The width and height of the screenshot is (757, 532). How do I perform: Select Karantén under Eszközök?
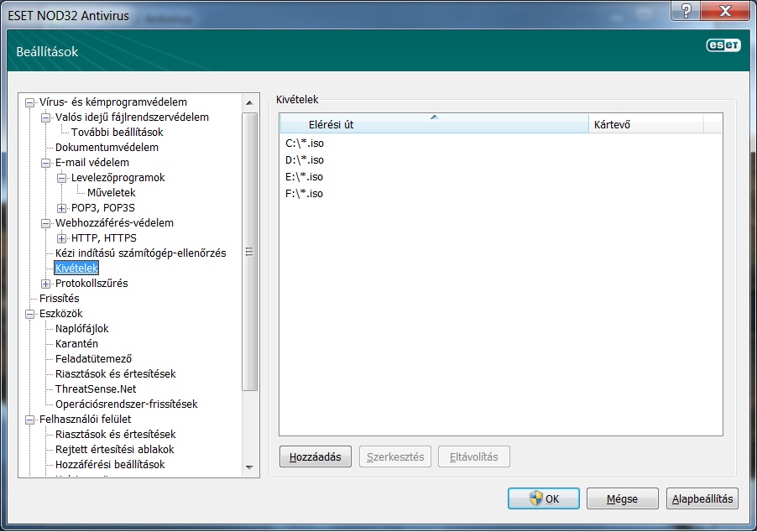(x=76, y=344)
